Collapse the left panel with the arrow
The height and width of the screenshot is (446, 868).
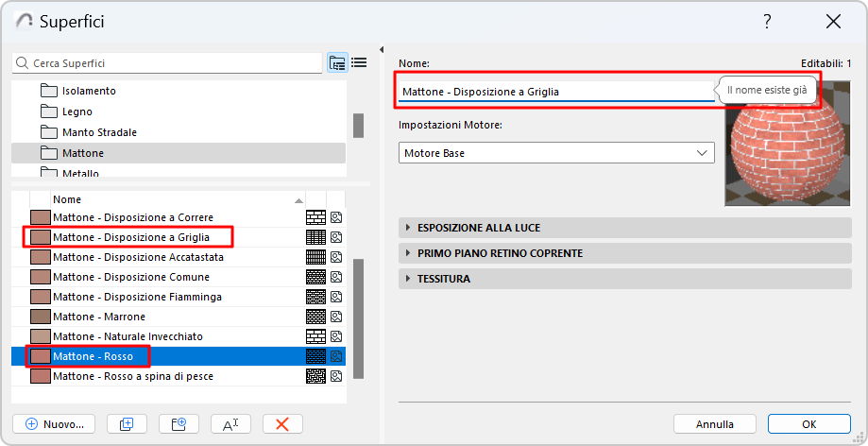(381, 49)
